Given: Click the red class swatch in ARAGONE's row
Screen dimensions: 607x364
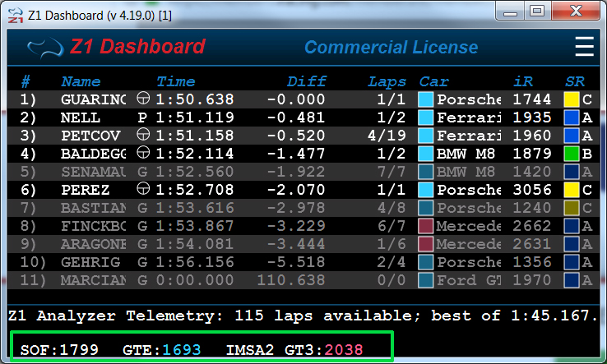Looking at the screenshot, I should pyautogui.click(x=425, y=244).
